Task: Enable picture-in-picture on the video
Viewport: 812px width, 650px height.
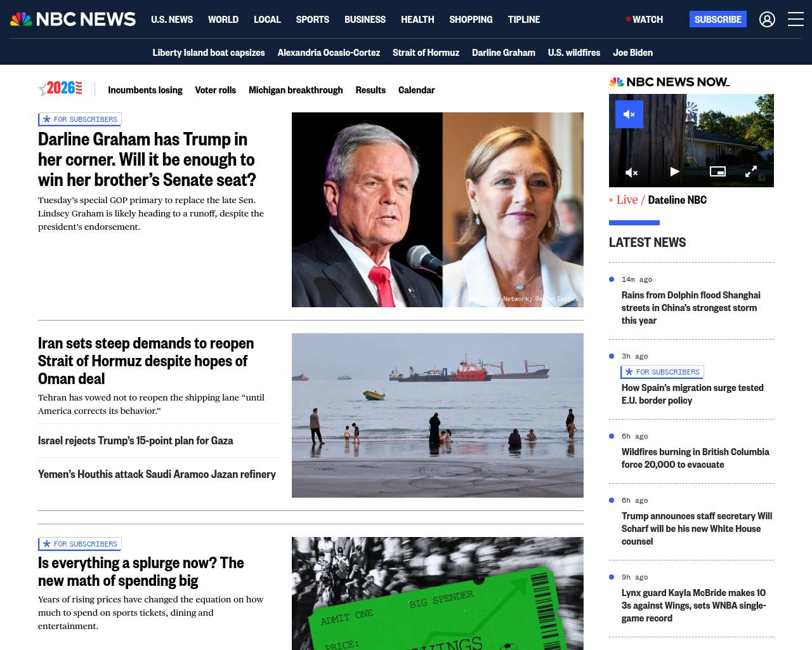Action: 717,171
